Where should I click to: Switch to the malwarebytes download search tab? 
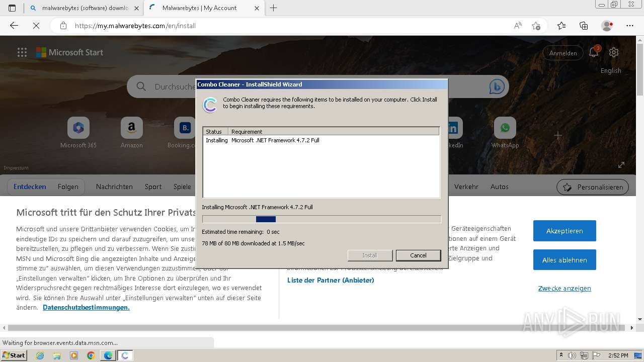84,8
